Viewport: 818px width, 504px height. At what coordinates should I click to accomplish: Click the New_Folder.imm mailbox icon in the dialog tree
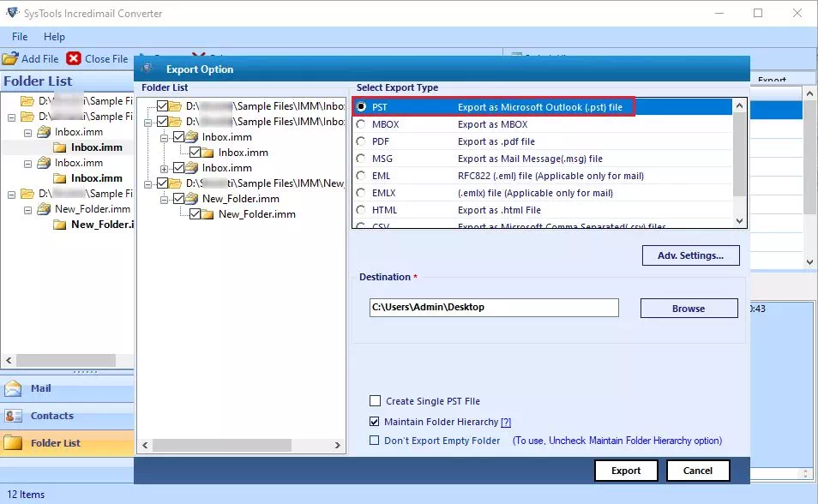pyautogui.click(x=191, y=199)
